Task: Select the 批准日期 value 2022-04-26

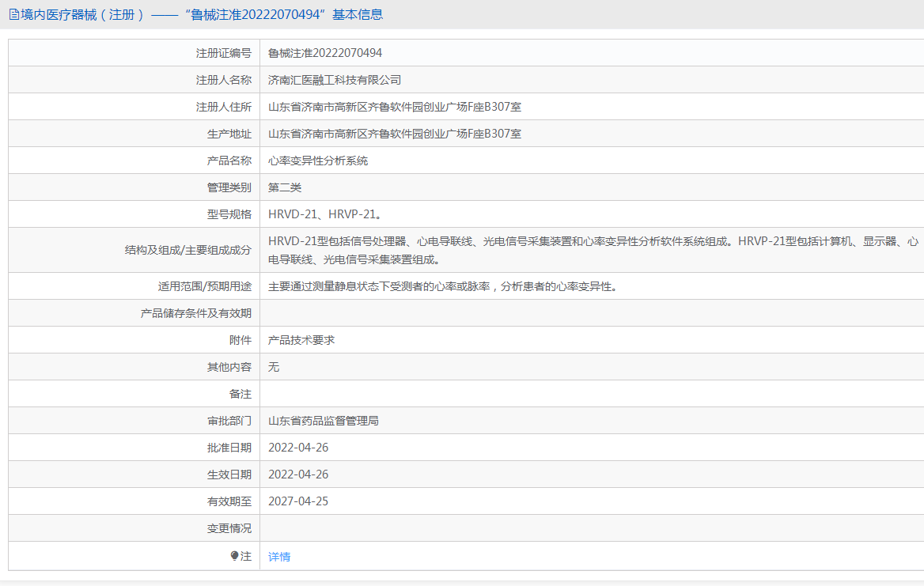Action: [298, 448]
